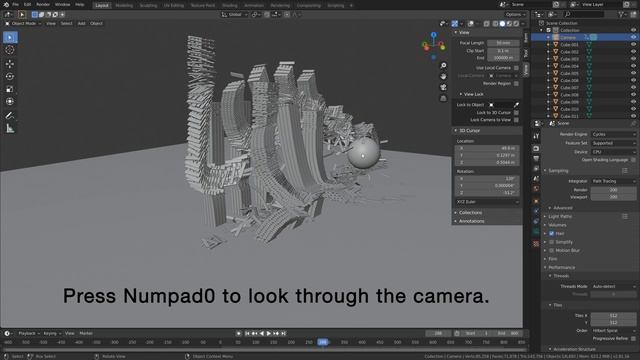Pick the Scale tool

click(x=10, y=89)
